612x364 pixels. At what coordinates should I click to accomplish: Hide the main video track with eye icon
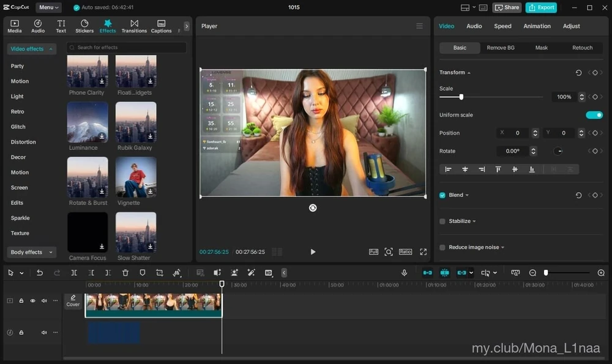coord(33,301)
